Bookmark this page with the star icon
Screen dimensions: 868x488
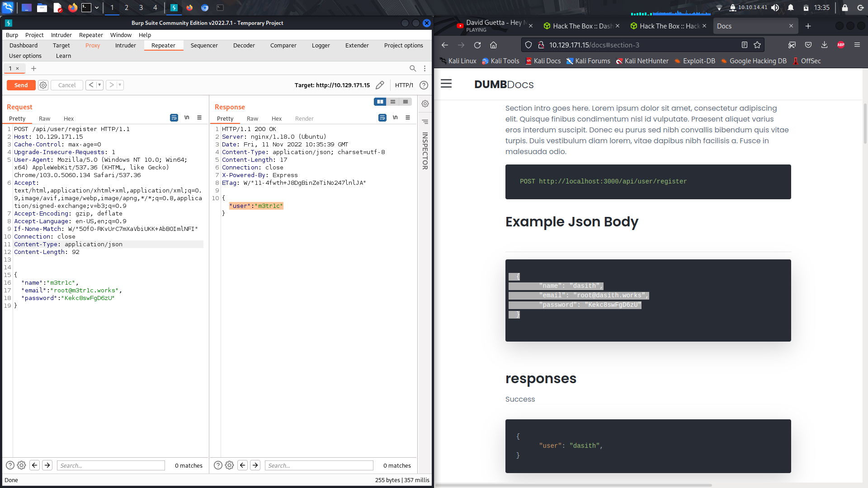[x=757, y=45]
